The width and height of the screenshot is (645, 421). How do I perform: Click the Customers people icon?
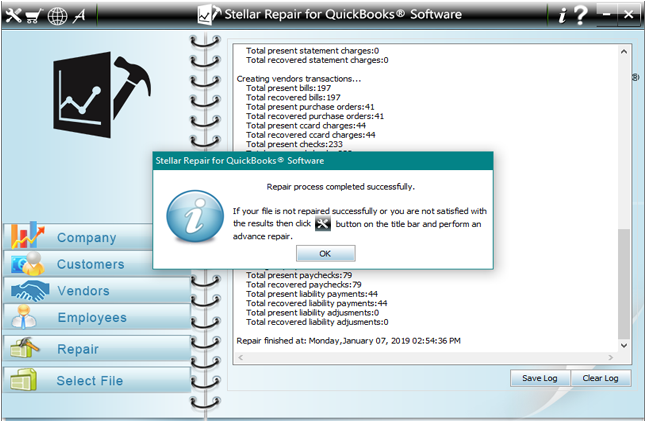tap(28, 264)
